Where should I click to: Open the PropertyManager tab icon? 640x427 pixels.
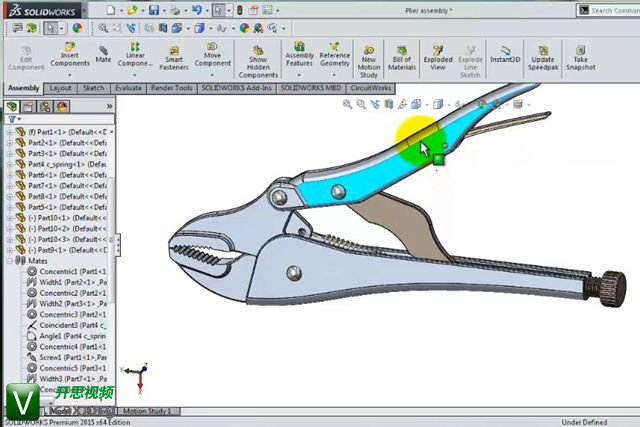coord(28,107)
